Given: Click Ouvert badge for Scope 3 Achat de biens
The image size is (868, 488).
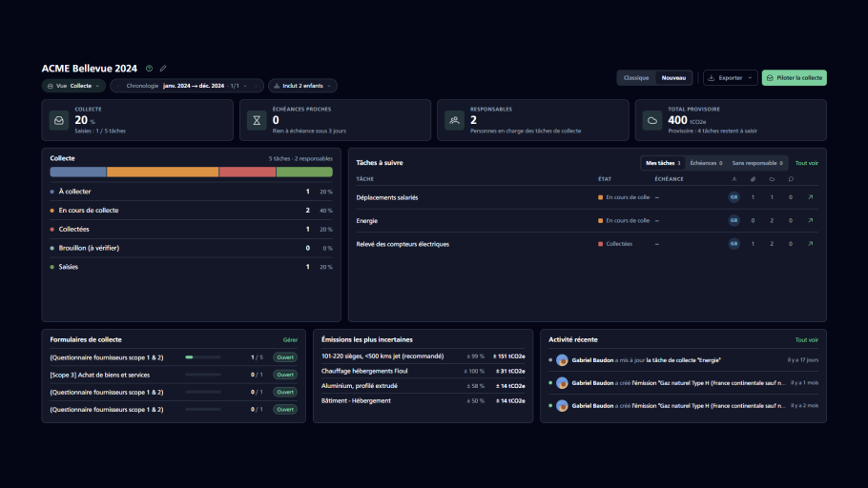Looking at the screenshot, I should pyautogui.click(x=285, y=376).
